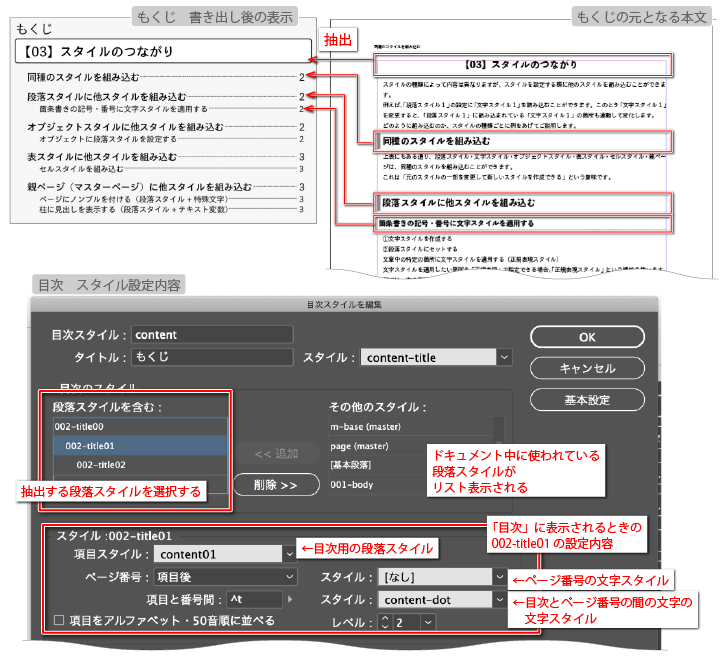Open the レベル value dropdown arrow
Screen dimensions: 725x659
(x=427, y=622)
